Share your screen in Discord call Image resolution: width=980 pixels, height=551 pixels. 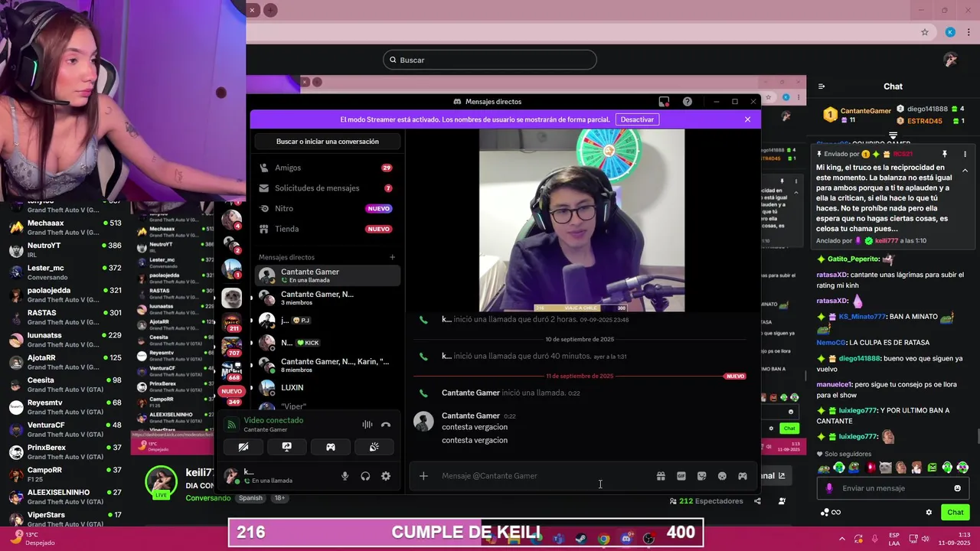click(x=286, y=447)
